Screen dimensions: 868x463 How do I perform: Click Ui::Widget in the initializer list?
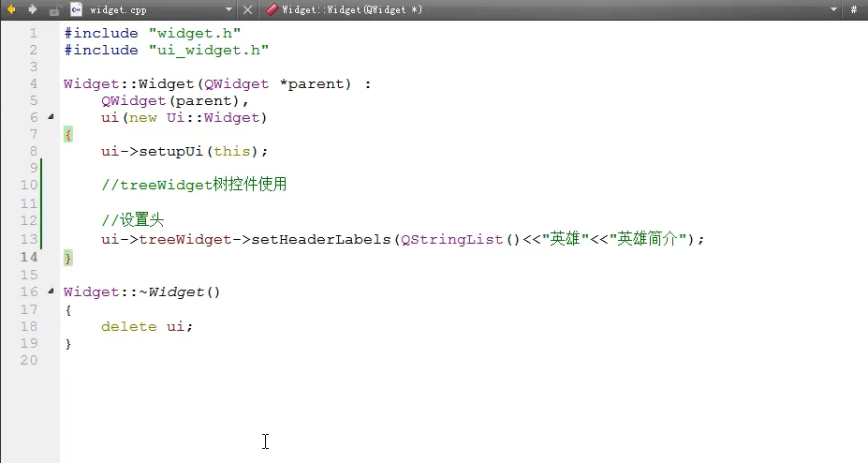213,118
